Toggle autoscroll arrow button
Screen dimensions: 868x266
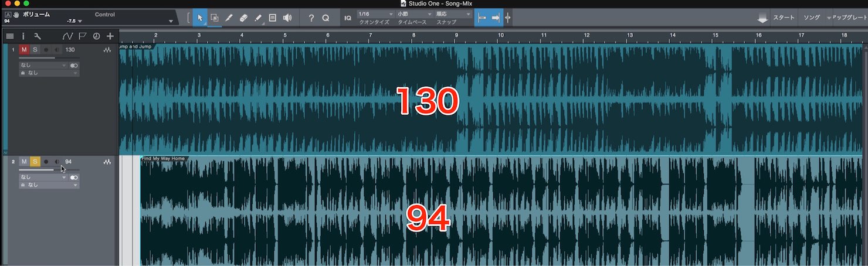click(496, 18)
